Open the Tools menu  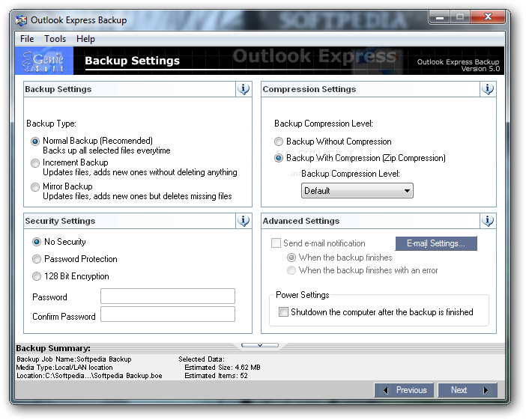point(55,39)
